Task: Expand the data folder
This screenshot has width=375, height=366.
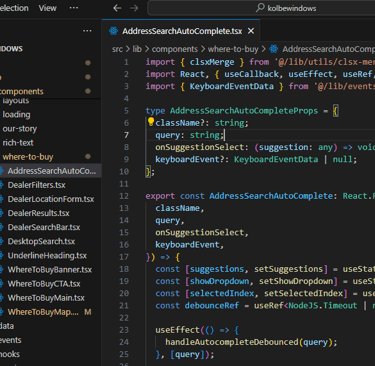Action: point(7,326)
